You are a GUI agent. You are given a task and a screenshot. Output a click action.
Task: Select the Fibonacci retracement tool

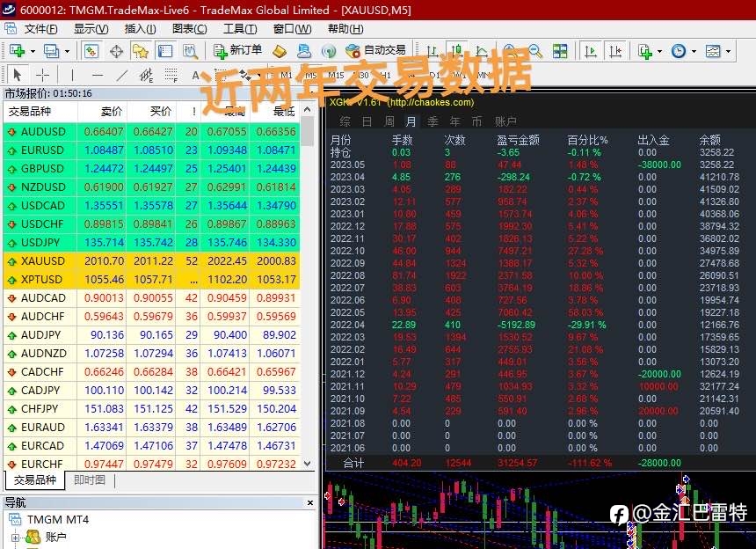pos(171,75)
